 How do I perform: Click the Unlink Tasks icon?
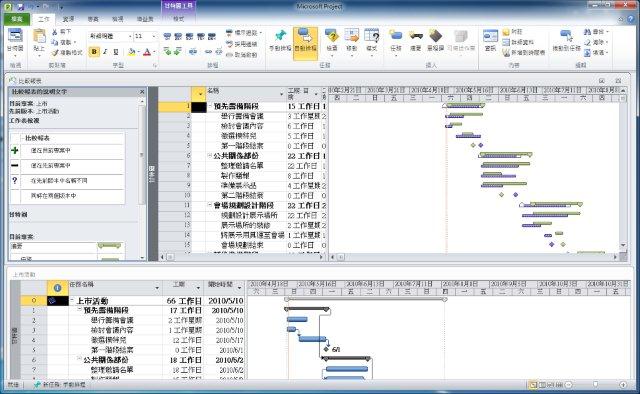tap(219, 51)
